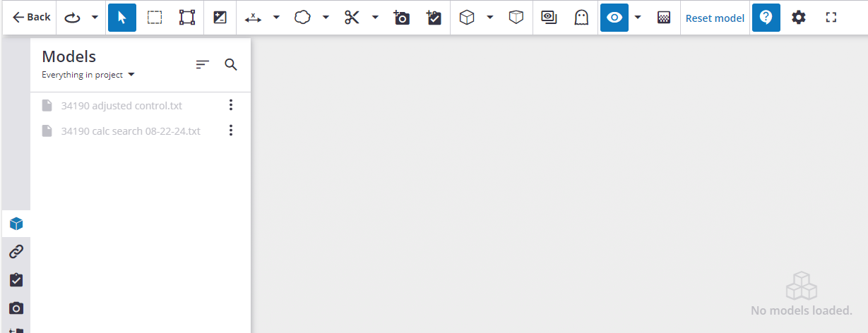Viewport: 868px width, 333px height.
Task: Open the Models cube sidebar tab
Action: [16, 224]
